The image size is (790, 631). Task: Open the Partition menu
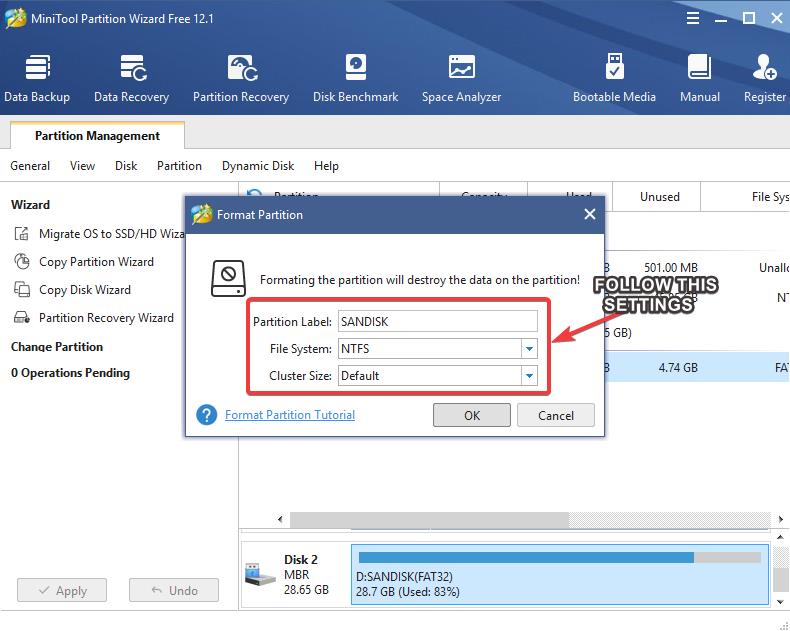coord(179,166)
